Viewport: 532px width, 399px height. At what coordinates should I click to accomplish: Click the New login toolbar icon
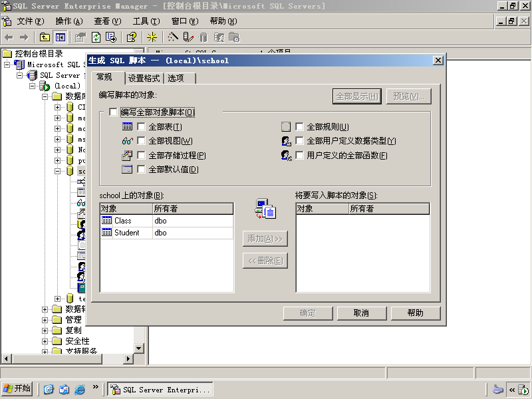click(219, 37)
